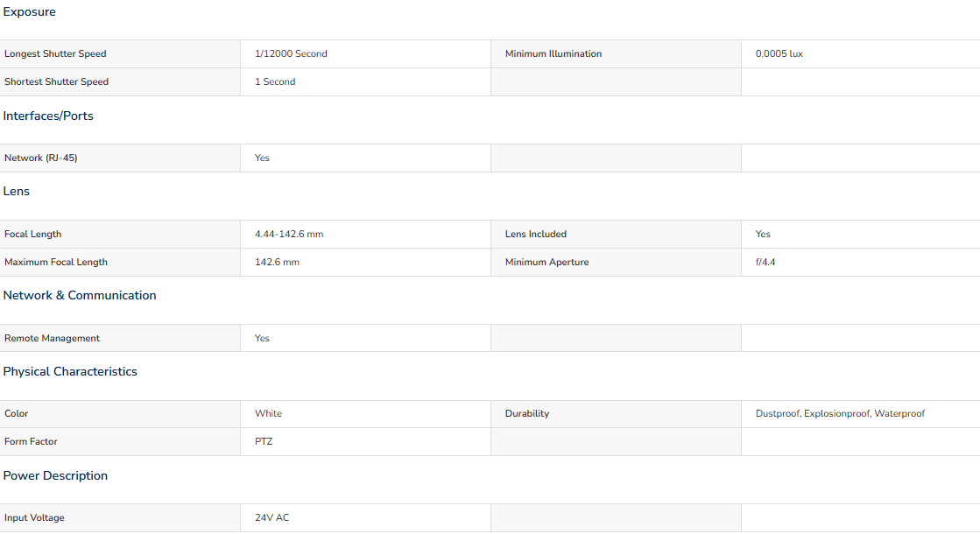
Task: Click the Power Description heading
Action: (55, 475)
